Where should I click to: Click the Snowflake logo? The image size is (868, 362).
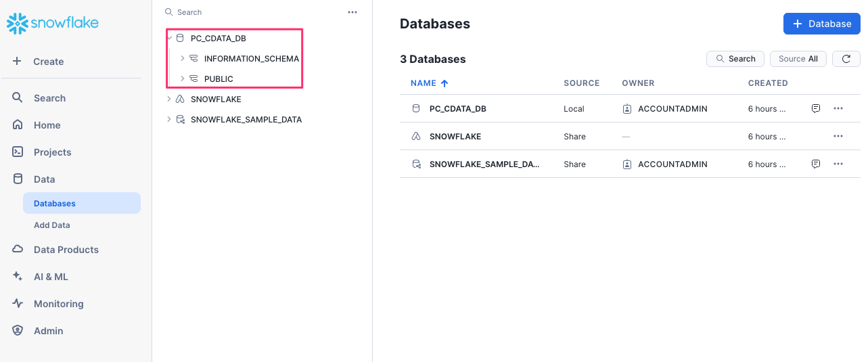pyautogui.click(x=53, y=23)
